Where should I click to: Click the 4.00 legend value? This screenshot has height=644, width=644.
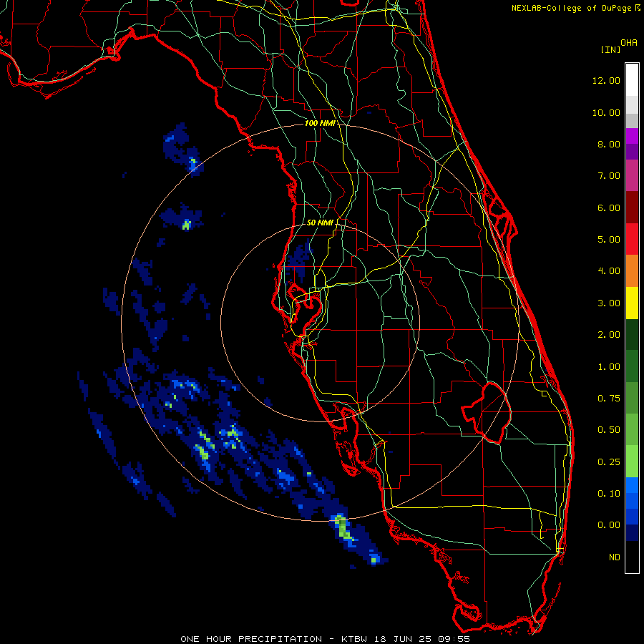609,271
